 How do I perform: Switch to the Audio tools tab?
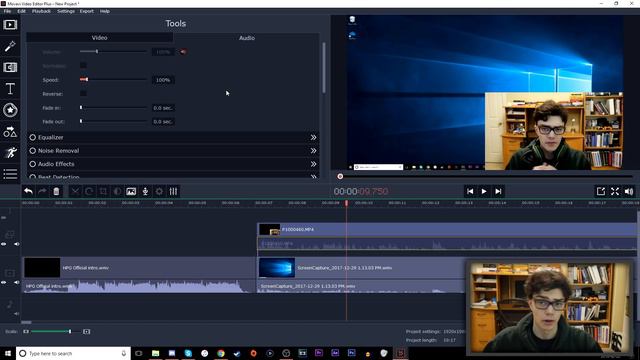click(x=247, y=38)
